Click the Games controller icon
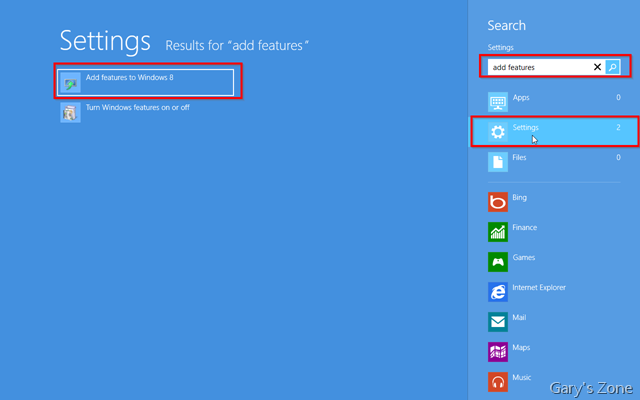 click(498, 262)
